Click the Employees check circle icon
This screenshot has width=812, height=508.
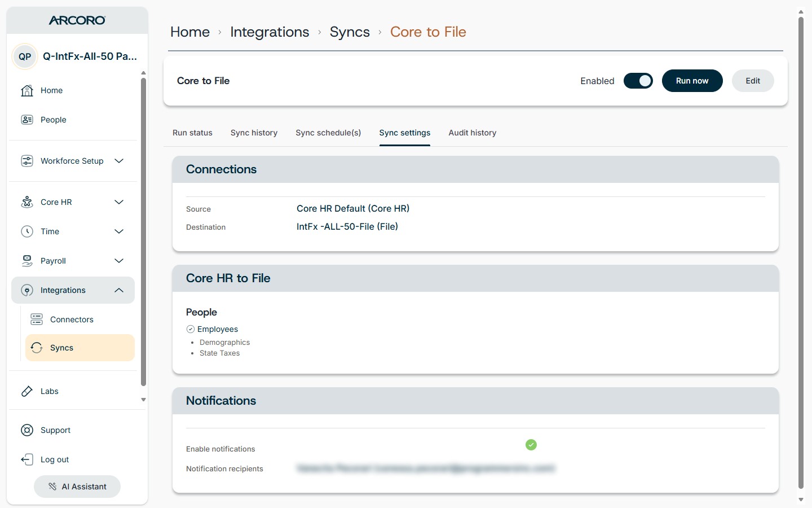click(191, 329)
